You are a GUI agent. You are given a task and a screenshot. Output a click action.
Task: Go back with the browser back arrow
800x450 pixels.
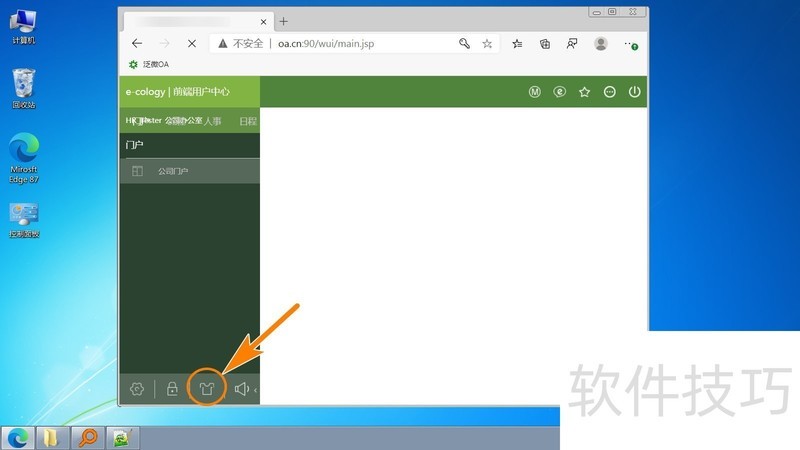click(x=137, y=43)
